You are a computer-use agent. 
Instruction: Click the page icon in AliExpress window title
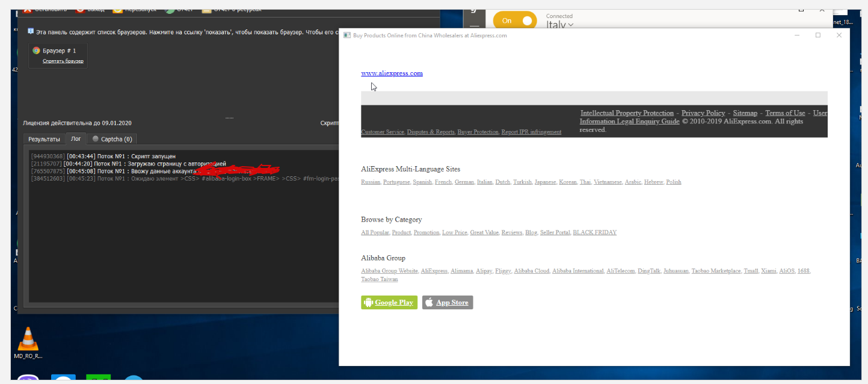point(346,36)
